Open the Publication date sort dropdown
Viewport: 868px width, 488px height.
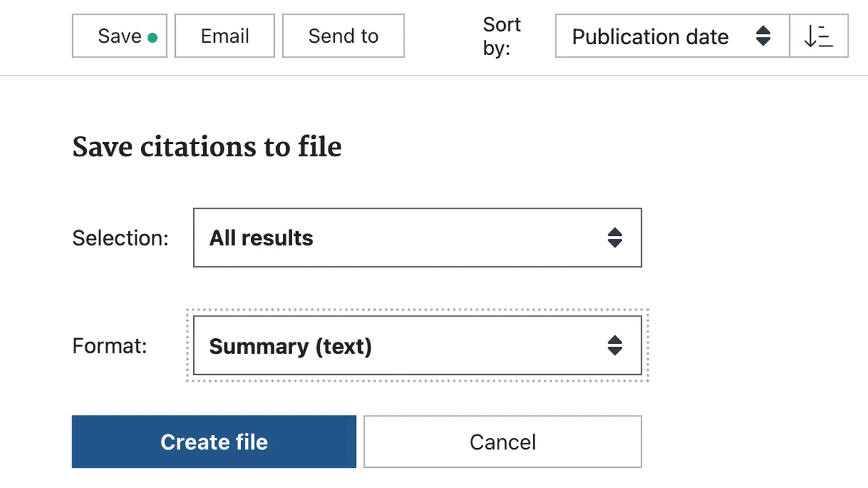(673, 36)
